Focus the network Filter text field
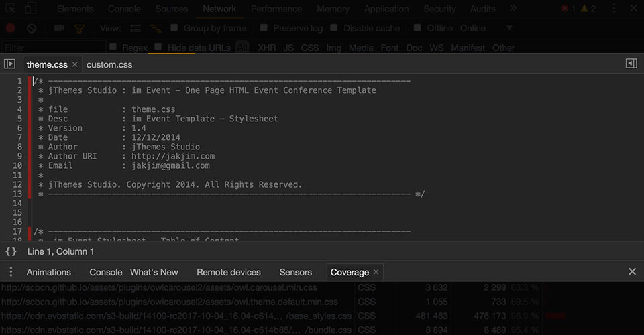This screenshot has width=644, height=335. (54, 48)
